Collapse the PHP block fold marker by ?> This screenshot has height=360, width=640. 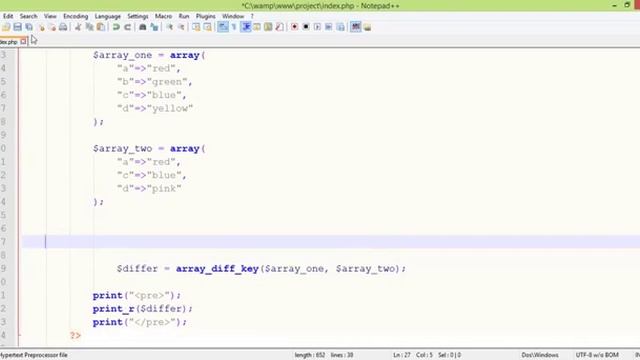coord(19,335)
